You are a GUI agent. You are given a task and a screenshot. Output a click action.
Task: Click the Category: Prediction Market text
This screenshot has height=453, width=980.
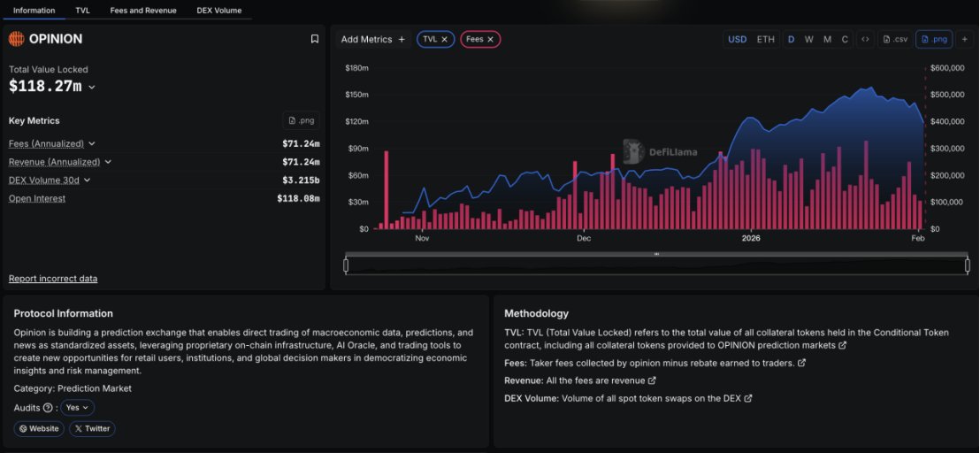(73, 388)
